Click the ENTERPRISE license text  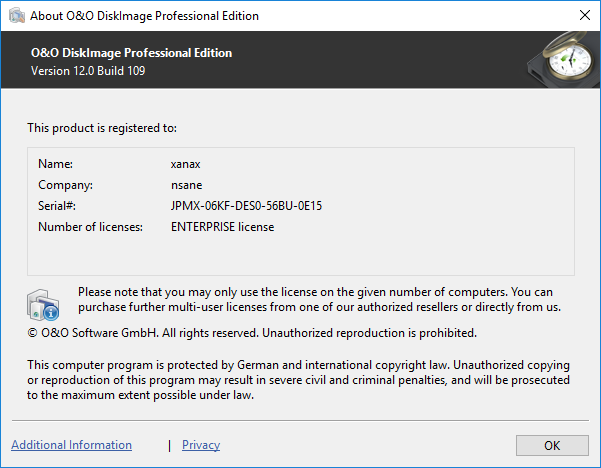(x=222, y=227)
